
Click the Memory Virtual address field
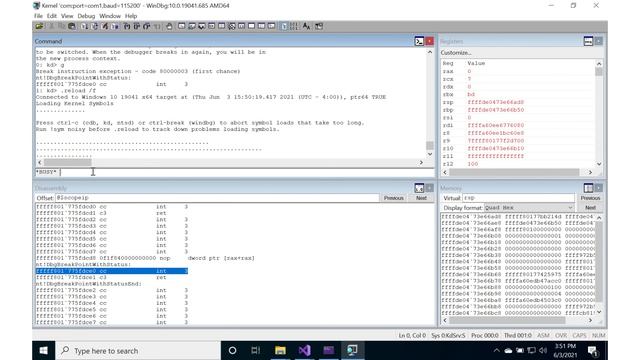(x=518, y=198)
